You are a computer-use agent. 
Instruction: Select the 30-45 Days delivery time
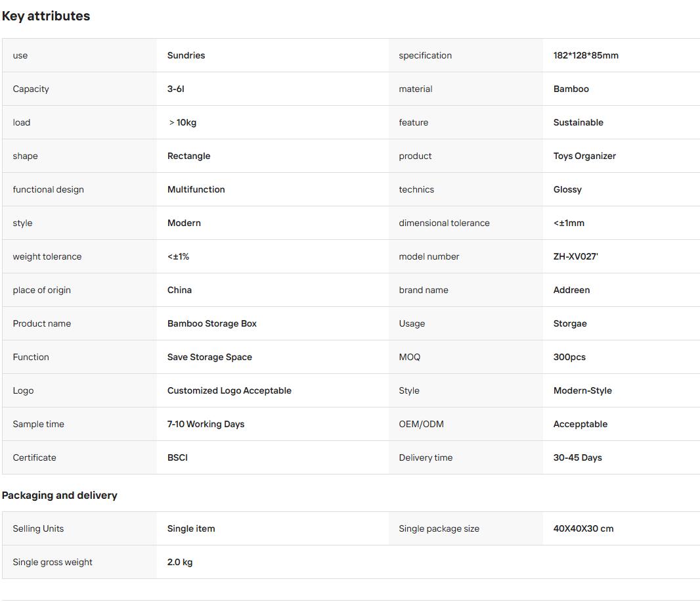[578, 457]
